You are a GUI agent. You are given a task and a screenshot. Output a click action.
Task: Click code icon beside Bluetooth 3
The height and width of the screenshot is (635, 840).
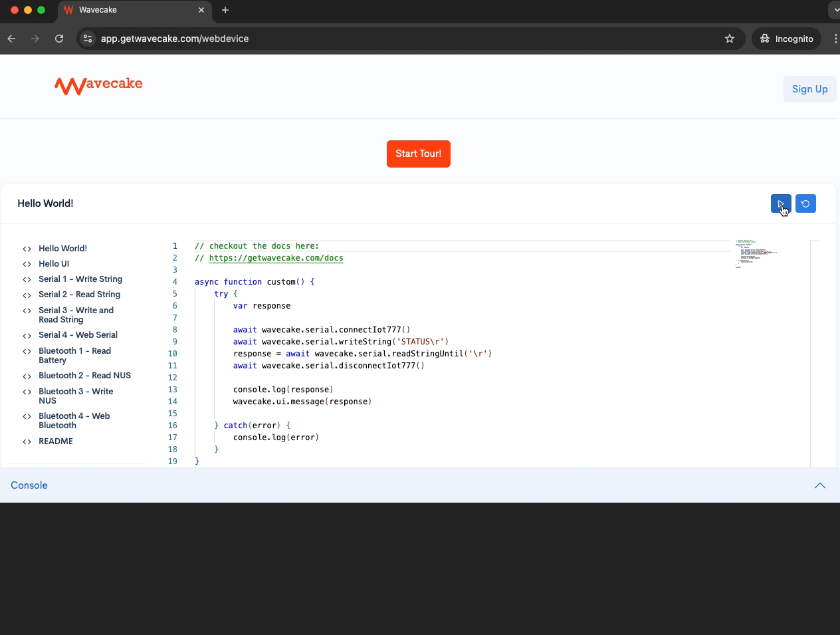click(x=27, y=392)
